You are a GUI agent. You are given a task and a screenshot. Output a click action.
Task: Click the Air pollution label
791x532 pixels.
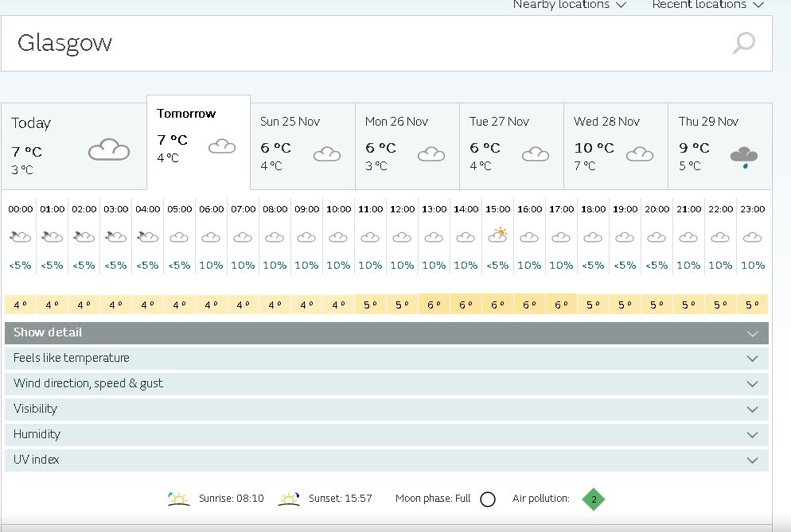click(541, 499)
